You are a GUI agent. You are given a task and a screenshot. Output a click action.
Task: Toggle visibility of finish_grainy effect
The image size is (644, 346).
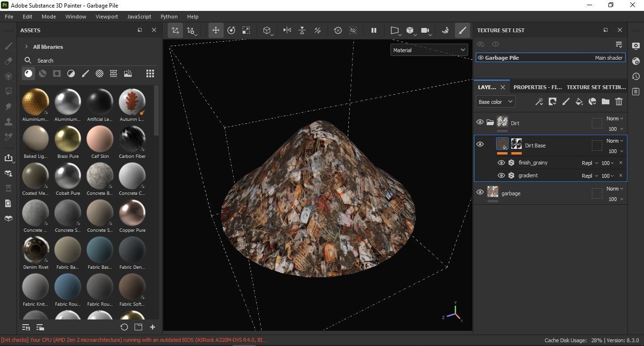point(501,163)
